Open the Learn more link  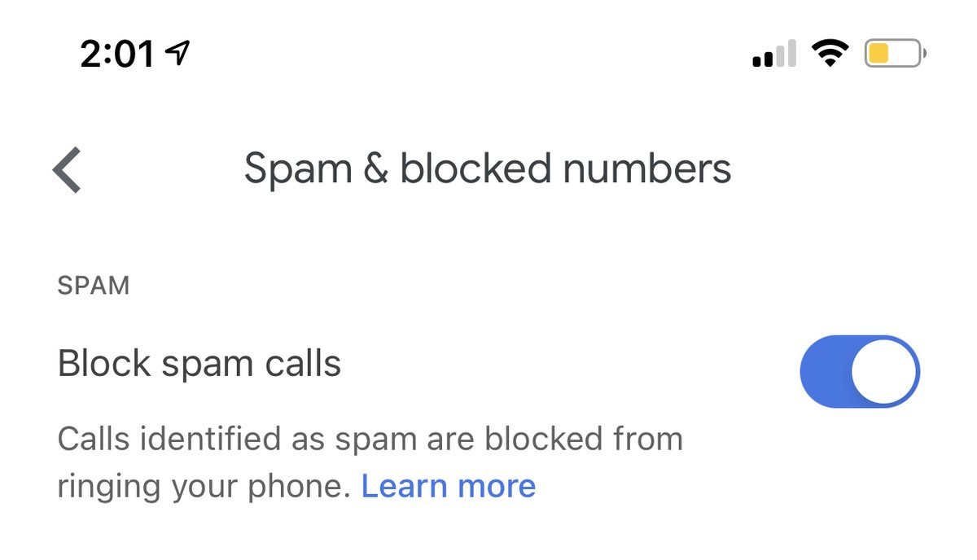click(449, 486)
